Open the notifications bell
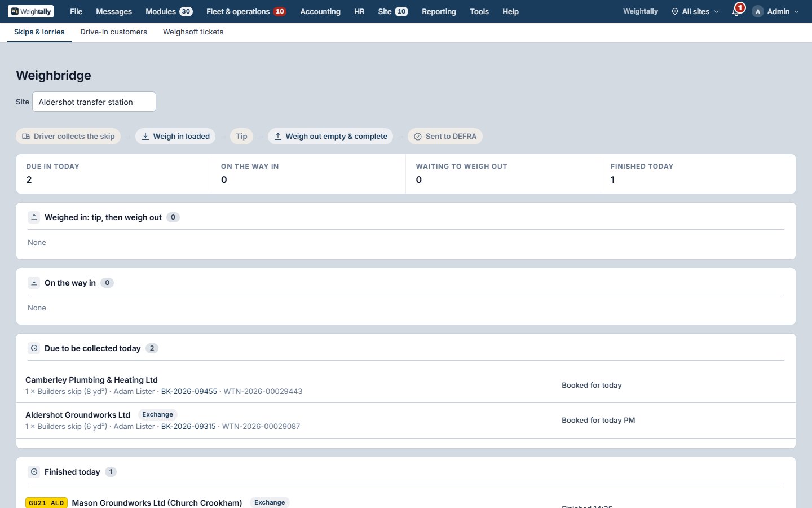This screenshot has height=508, width=812. [736, 11]
